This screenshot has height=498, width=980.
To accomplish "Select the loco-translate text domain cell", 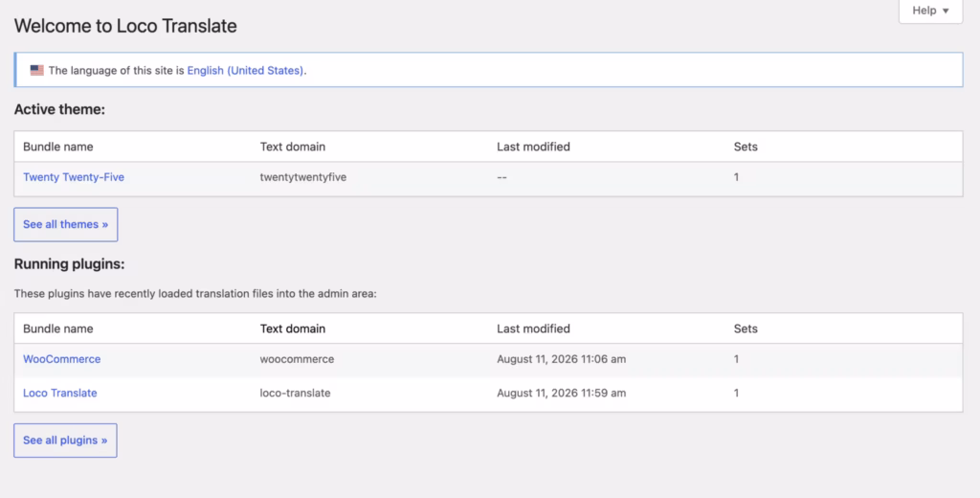I will tap(295, 393).
